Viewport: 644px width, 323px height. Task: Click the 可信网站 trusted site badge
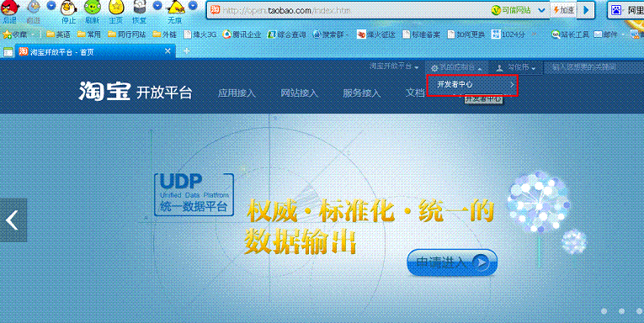tap(511, 10)
